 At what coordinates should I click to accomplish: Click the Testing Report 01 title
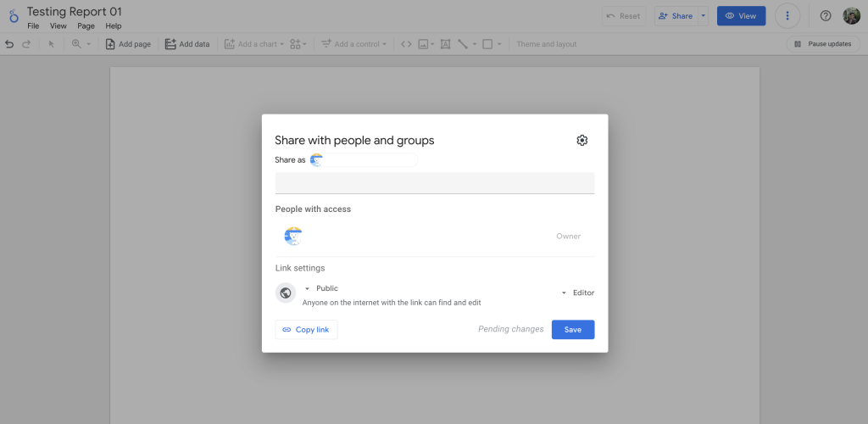click(75, 12)
